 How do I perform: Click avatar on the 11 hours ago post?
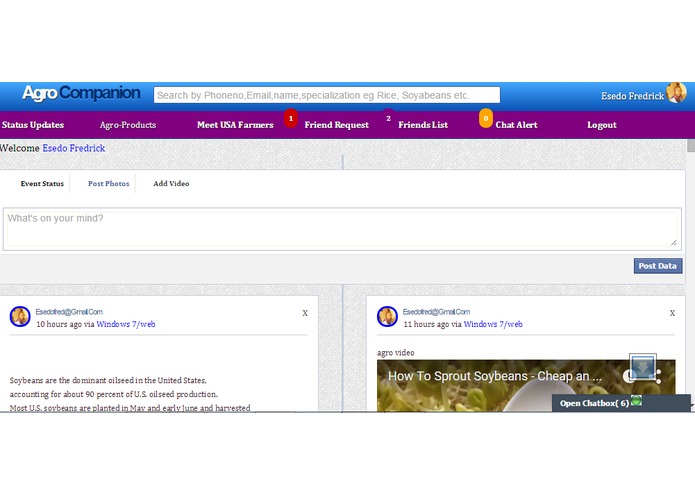387,316
